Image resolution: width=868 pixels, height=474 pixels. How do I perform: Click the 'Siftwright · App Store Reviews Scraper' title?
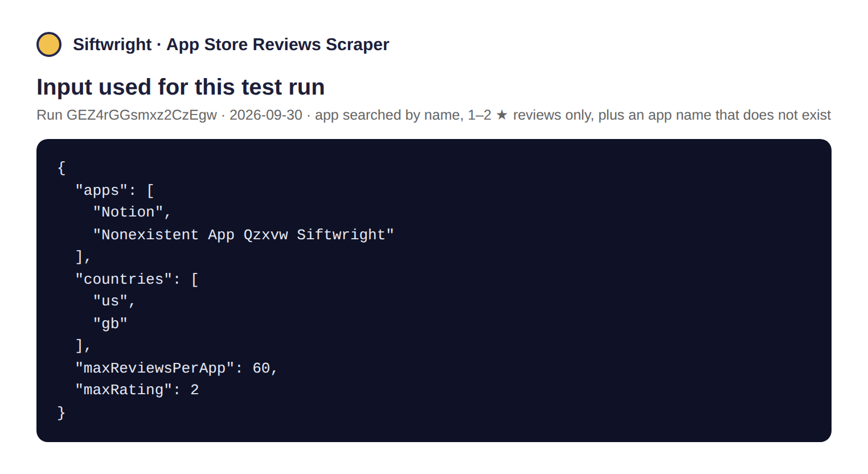coord(231,44)
